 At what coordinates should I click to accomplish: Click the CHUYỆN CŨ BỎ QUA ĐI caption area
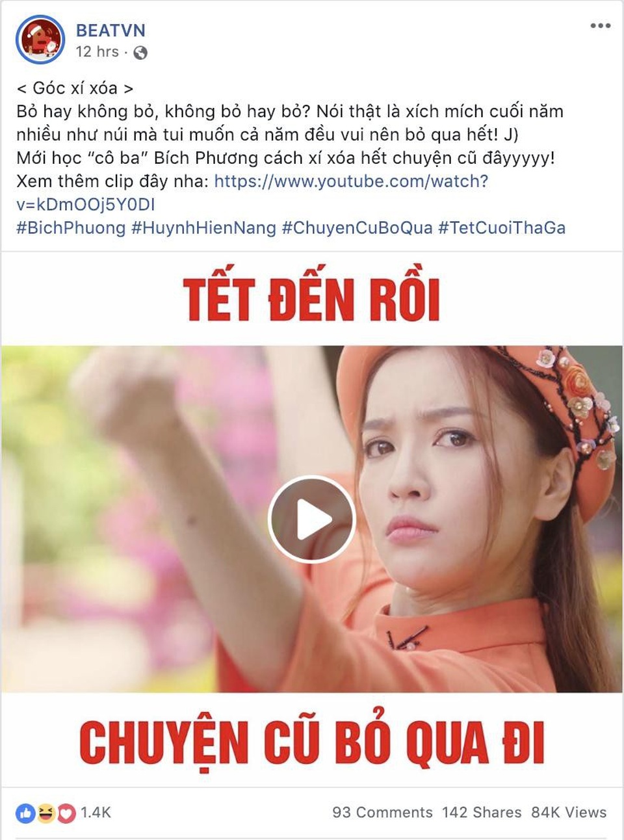coord(312,741)
